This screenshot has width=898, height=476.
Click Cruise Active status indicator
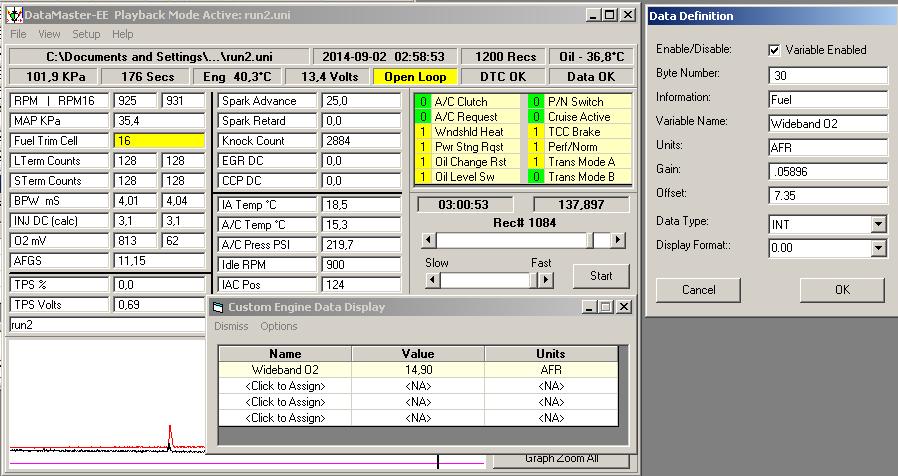tap(535, 117)
